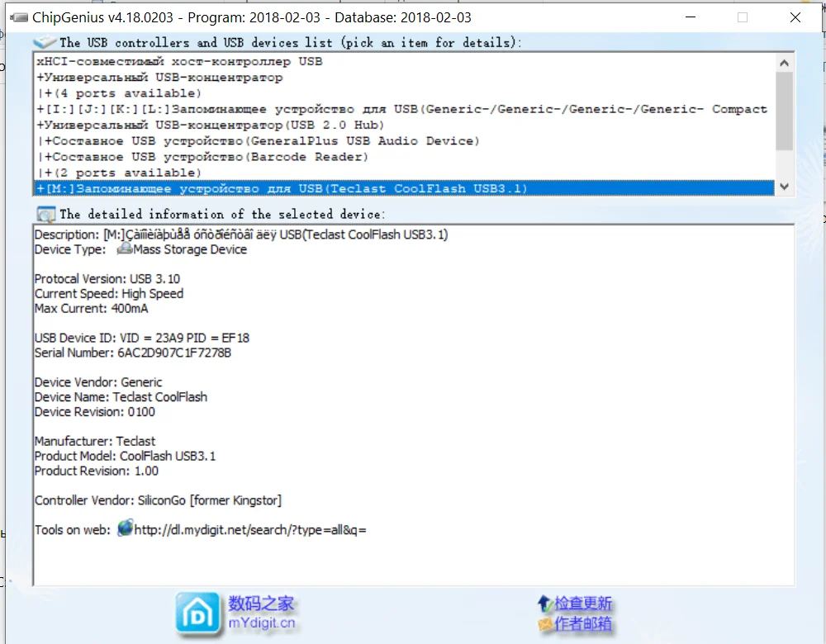Select GeneralPlus USB Audio Device row
The height and width of the screenshot is (644, 826).
click(405, 140)
